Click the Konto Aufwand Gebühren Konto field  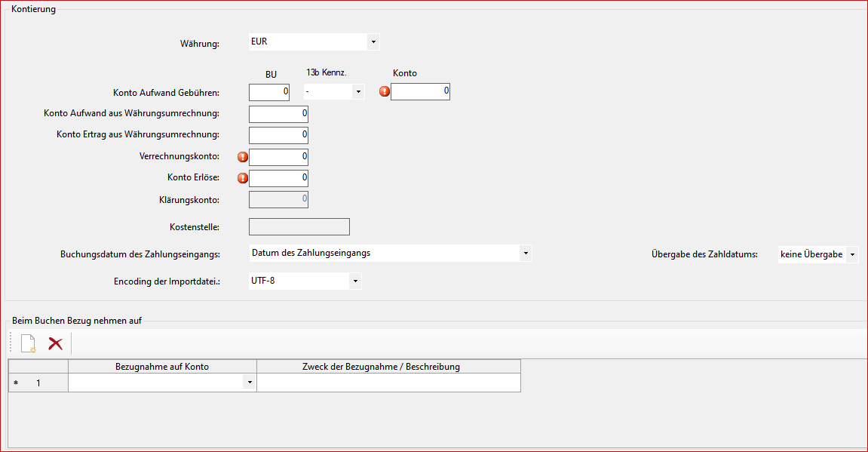click(420, 92)
